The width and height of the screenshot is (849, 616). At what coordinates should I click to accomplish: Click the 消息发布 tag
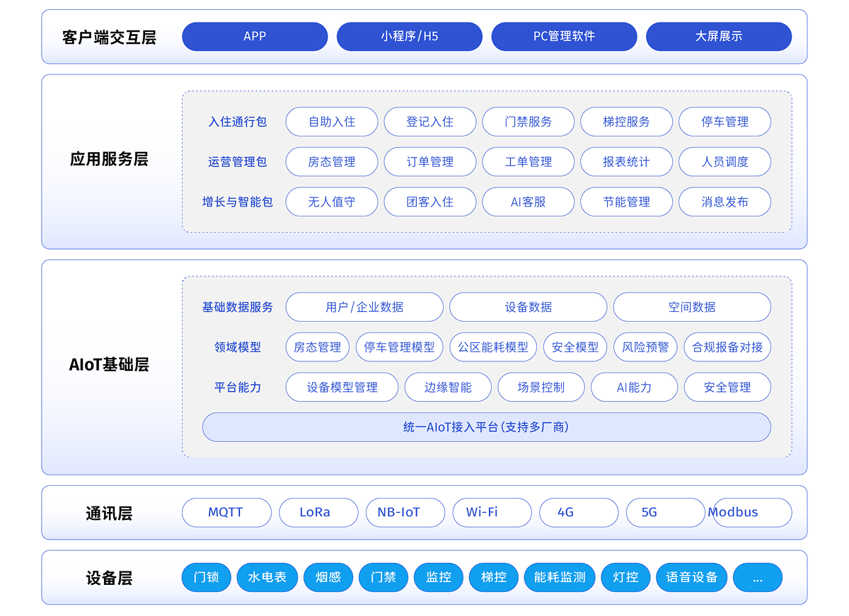click(x=724, y=202)
